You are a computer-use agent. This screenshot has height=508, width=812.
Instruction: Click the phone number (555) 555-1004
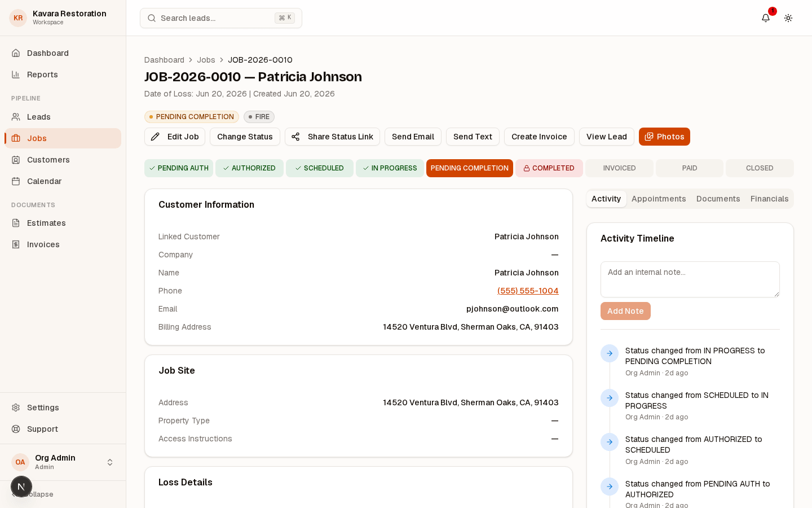point(528,291)
